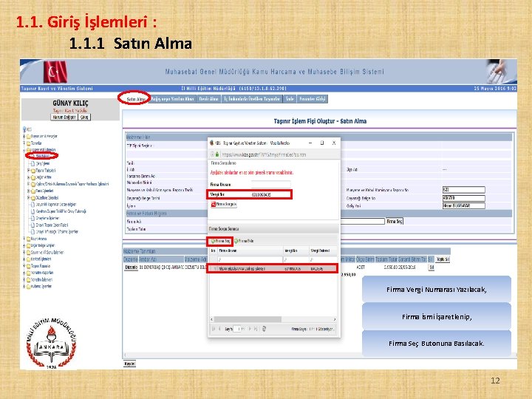Click the Onaylama İşlemleri document icon
Viewport: 532px width, 399px height.
click(33, 218)
